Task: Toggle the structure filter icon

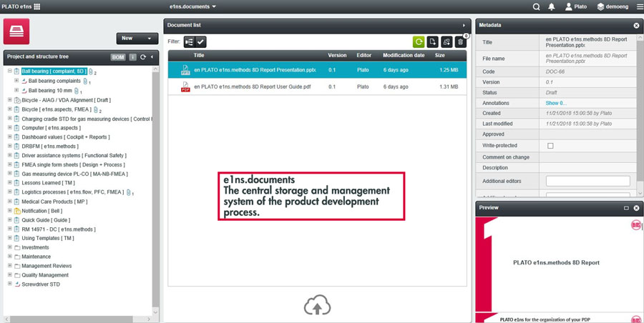Action: click(x=190, y=42)
